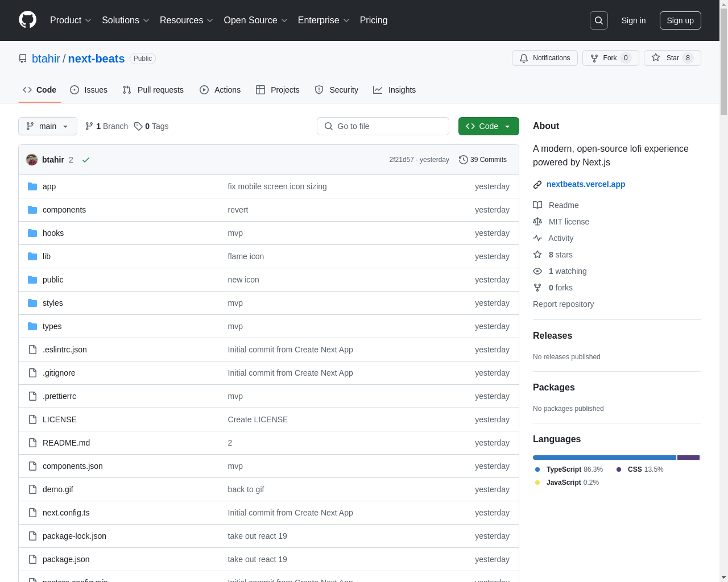Open the next.config.ts file
728x582 pixels.
point(66,513)
